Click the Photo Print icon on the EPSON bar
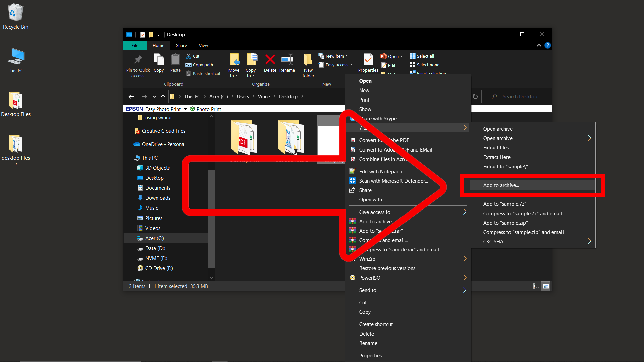The image size is (644, 362). click(x=192, y=109)
